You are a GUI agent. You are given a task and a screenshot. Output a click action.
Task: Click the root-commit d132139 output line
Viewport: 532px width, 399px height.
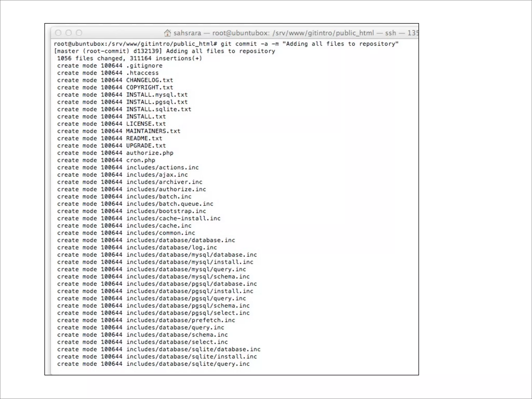(165, 51)
